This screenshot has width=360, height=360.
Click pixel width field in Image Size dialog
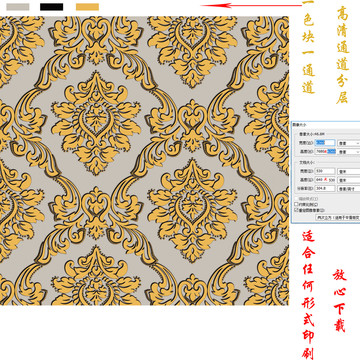pyautogui.click(x=325, y=143)
